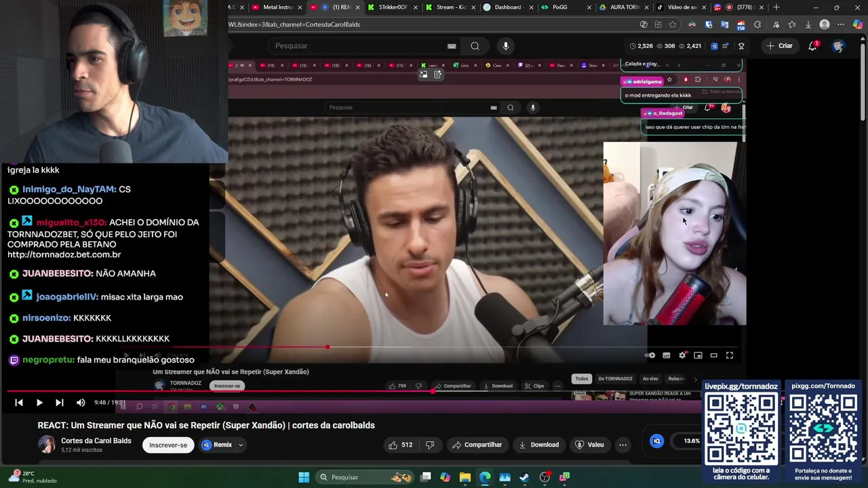This screenshot has height=488, width=868.
Task: Open browser downloads arrow icon
Action: [x=808, y=24]
